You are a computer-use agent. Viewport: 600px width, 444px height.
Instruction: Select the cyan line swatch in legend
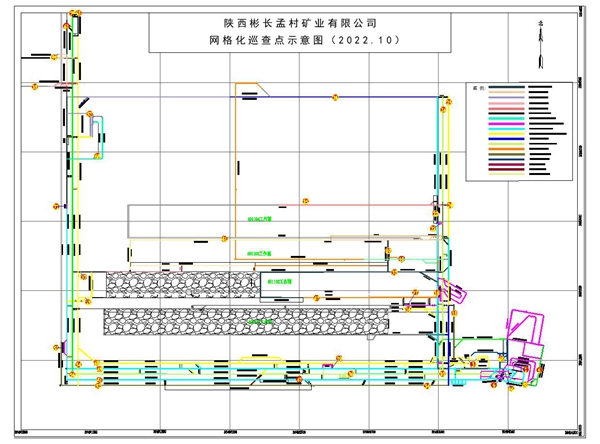tap(507, 129)
